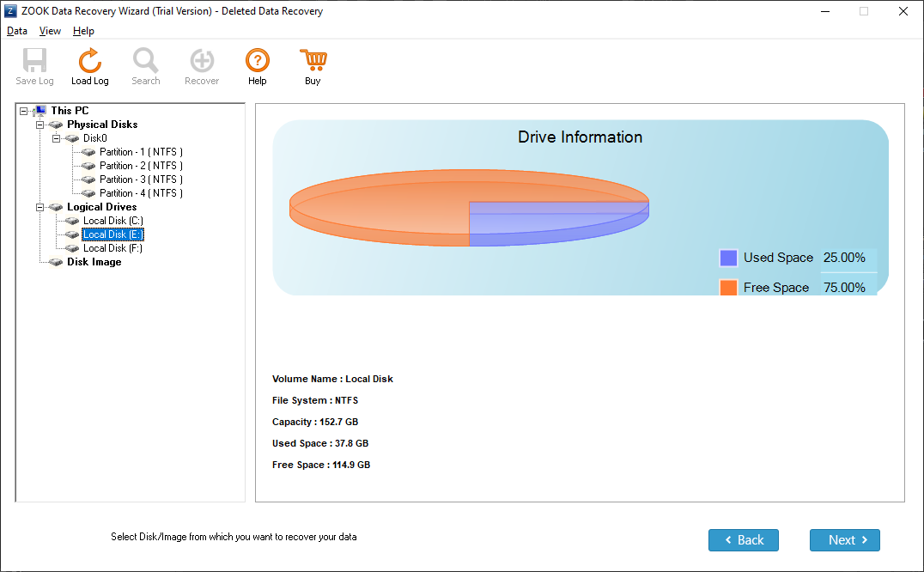The height and width of the screenshot is (572, 924).
Task: Minimize the ZOOK Data Recovery window
Action: pos(825,11)
